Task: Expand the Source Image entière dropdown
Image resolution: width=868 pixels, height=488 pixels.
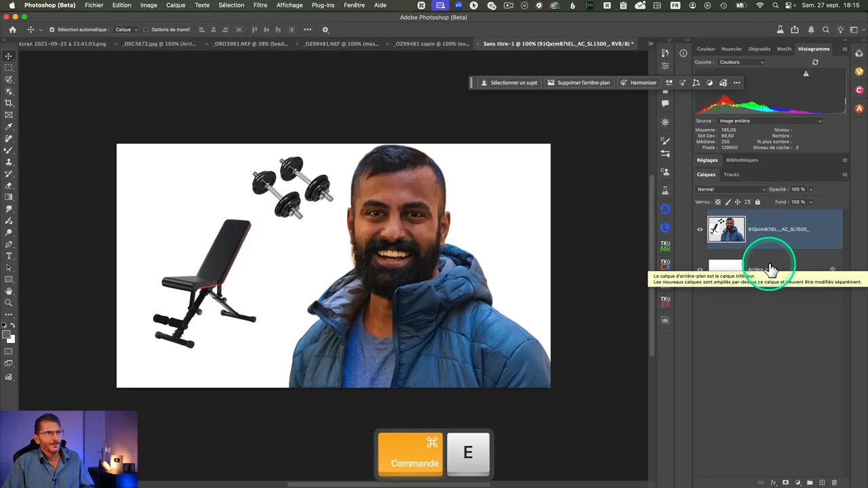Action: 770,121
